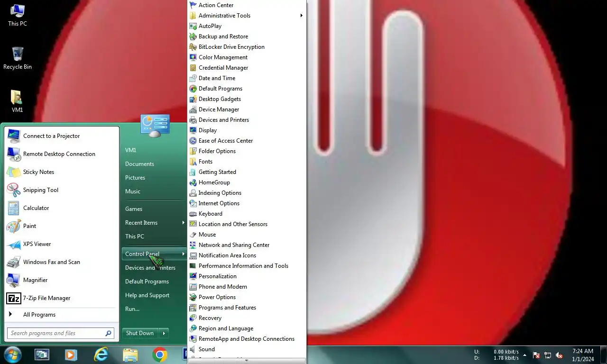Open Games from the Start menu
Image resolution: width=607 pixels, height=364 pixels.
click(154, 209)
